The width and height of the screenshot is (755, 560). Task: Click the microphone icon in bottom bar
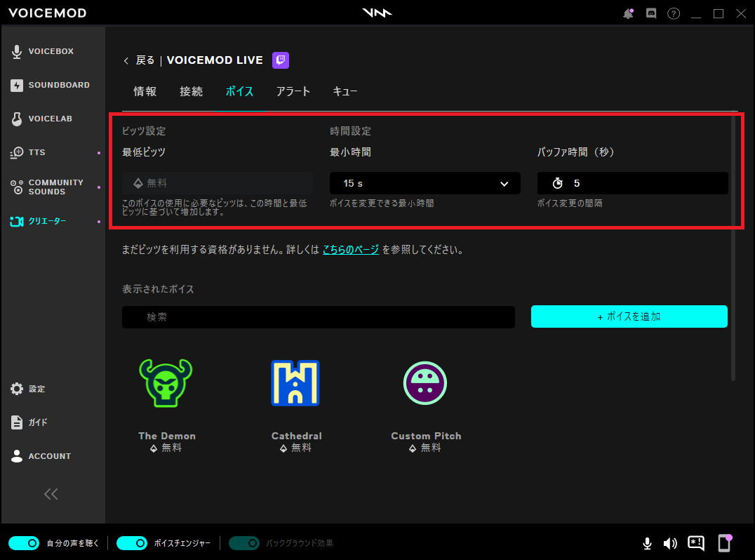click(x=647, y=544)
